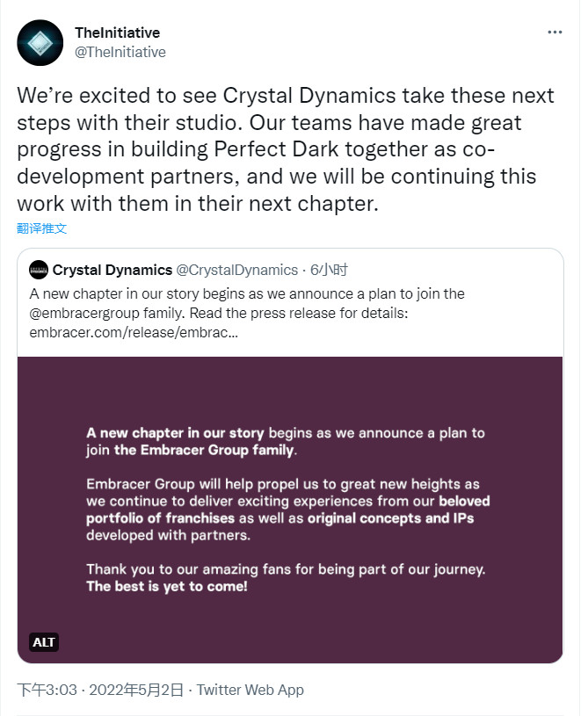The image size is (588, 716).
Task: Click the 翻译推文 translate link
Action: coord(41,228)
